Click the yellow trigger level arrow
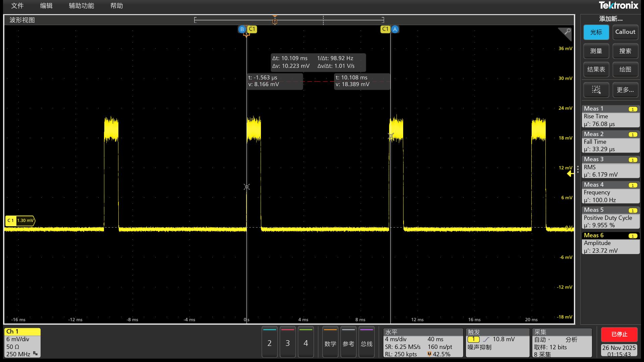644x362 pixels. coord(570,174)
